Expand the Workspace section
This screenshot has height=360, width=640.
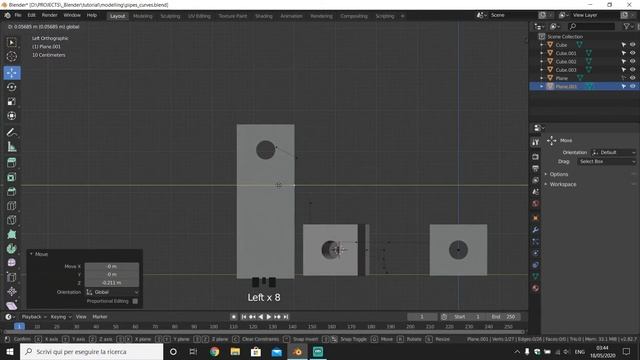pos(562,184)
